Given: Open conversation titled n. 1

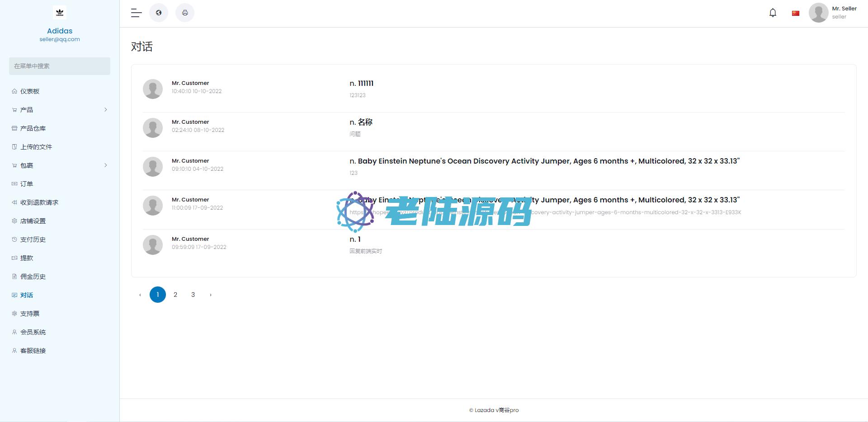Looking at the screenshot, I should click(355, 239).
